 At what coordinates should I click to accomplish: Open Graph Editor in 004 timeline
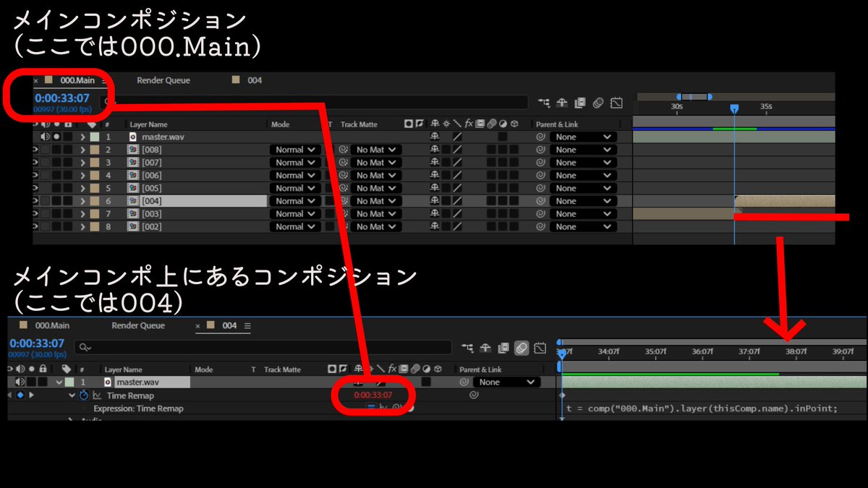coord(540,348)
